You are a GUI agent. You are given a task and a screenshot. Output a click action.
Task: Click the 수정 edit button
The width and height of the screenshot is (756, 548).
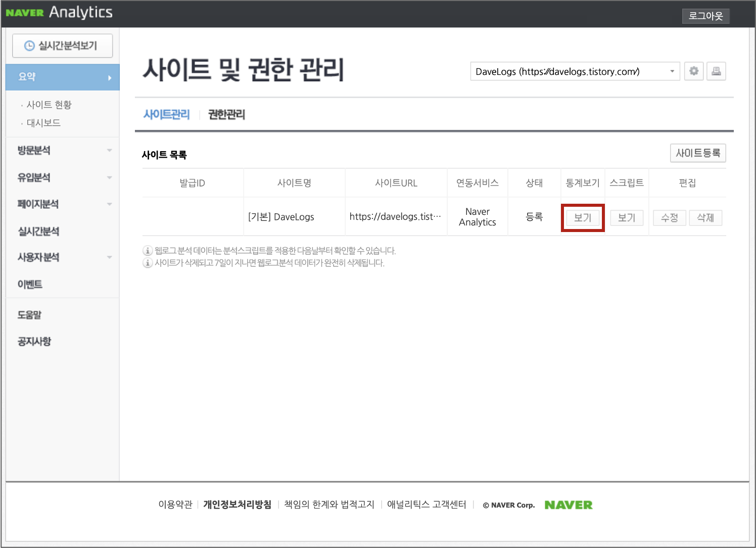[670, 218]
